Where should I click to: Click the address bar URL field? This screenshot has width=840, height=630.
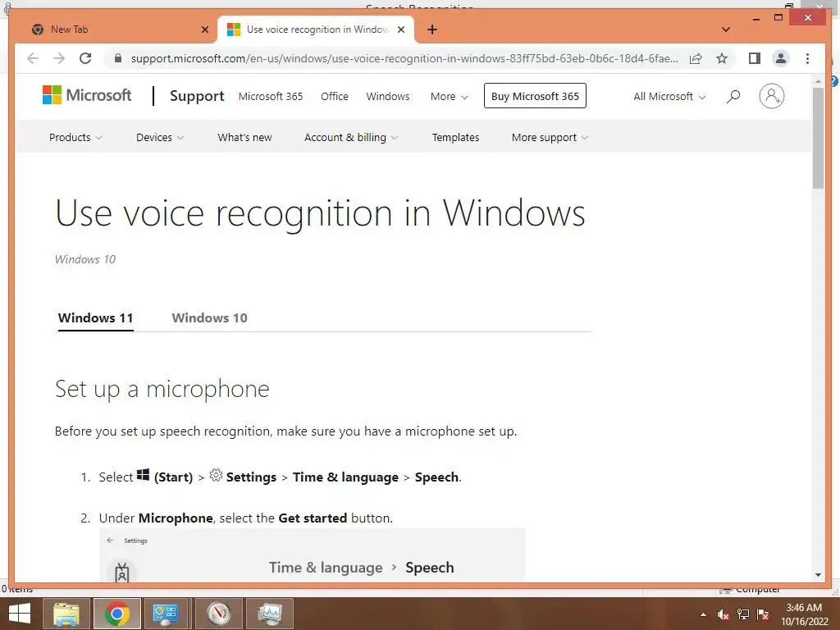click(404, 58)
